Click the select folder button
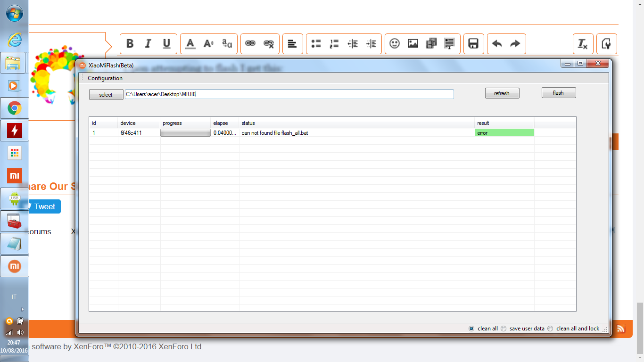 pyautogui.click(x=106, y=94)
